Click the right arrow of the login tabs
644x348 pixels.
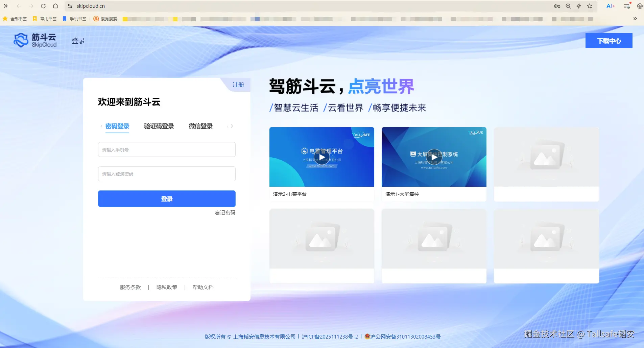pos(232,126)
